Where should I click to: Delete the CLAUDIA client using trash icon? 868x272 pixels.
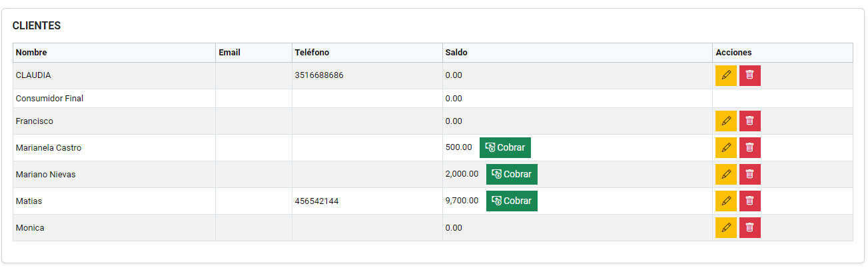(749, 75)
